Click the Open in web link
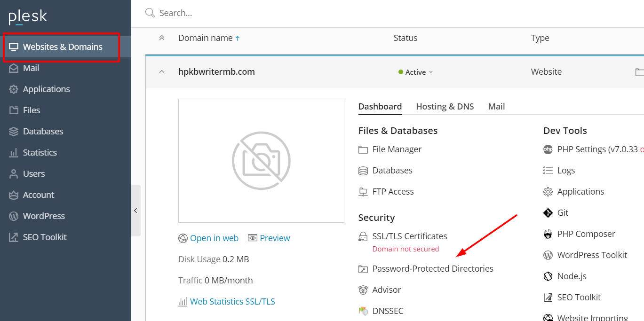Screen dimensions: 644x321 tap(214, 238)
